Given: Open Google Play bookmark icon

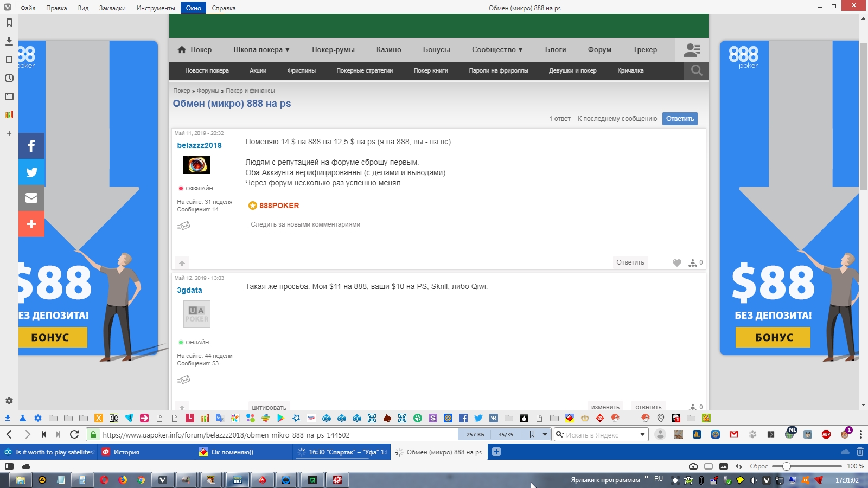Looking at the screenshot, I should pos(280,418).
